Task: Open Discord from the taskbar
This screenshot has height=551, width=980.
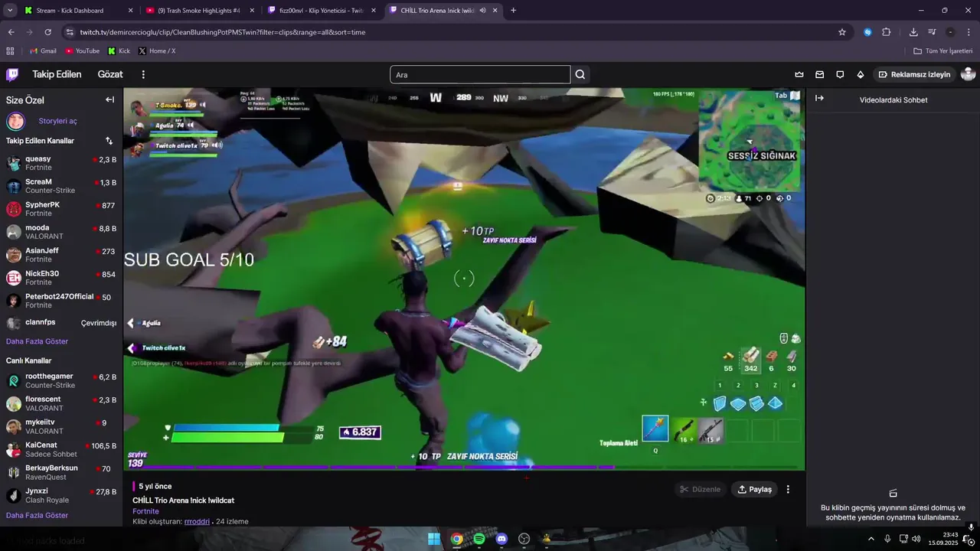Action: (x=501, y=539)
